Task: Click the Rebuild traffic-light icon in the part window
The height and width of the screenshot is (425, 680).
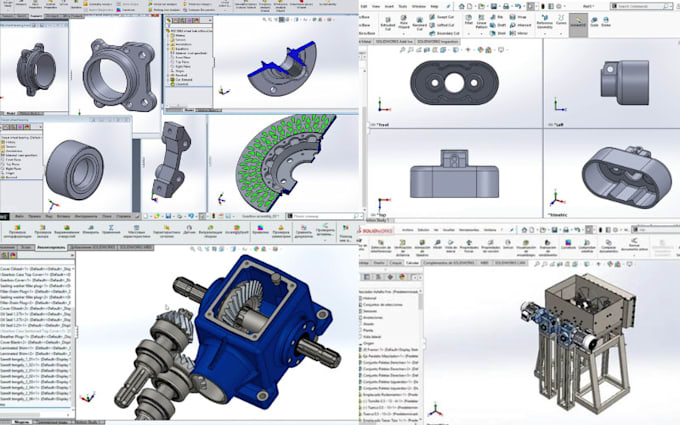Action: 543,7
